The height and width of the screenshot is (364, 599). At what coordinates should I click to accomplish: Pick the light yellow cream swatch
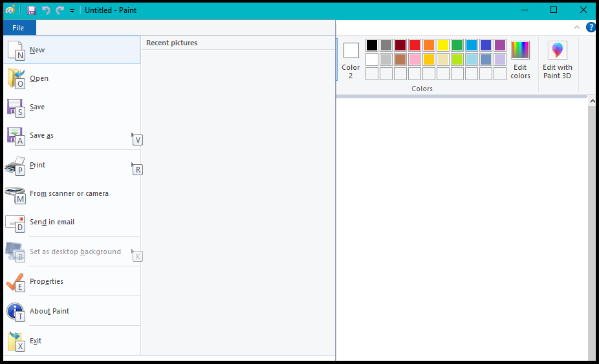pyautogui.click(x=442, y=59)
